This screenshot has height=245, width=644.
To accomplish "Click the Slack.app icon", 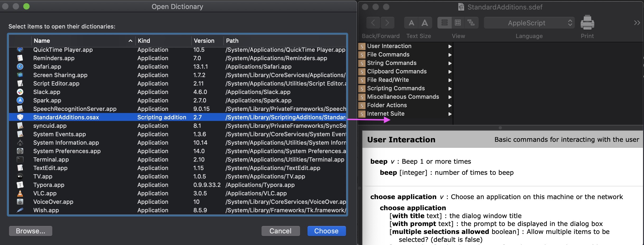I will pyautogui.click(x=20, y=92).
